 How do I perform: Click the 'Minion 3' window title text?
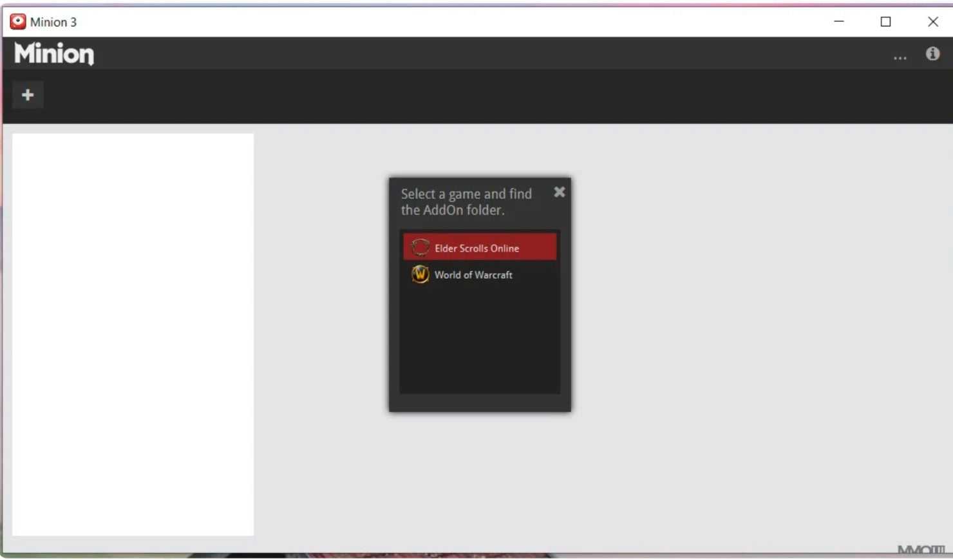tap(53, 22)
